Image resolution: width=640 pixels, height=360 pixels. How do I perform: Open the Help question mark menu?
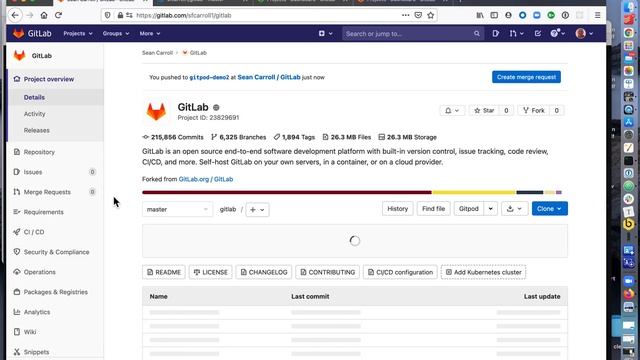tap(558, 33)
